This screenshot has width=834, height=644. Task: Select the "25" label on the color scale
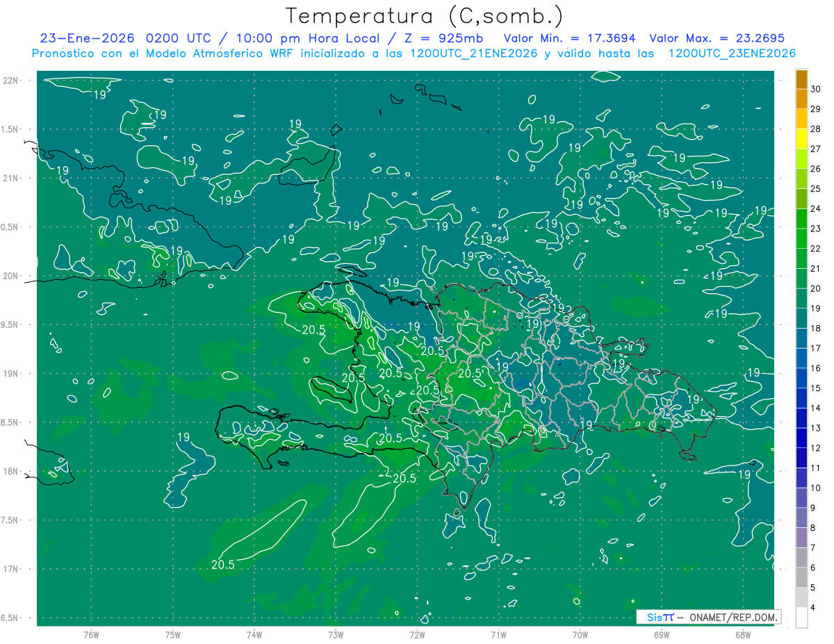click(816, 189)
